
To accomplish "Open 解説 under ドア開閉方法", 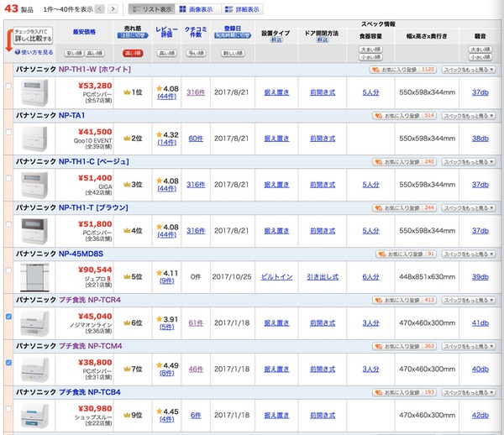I will tap(323, 39).
